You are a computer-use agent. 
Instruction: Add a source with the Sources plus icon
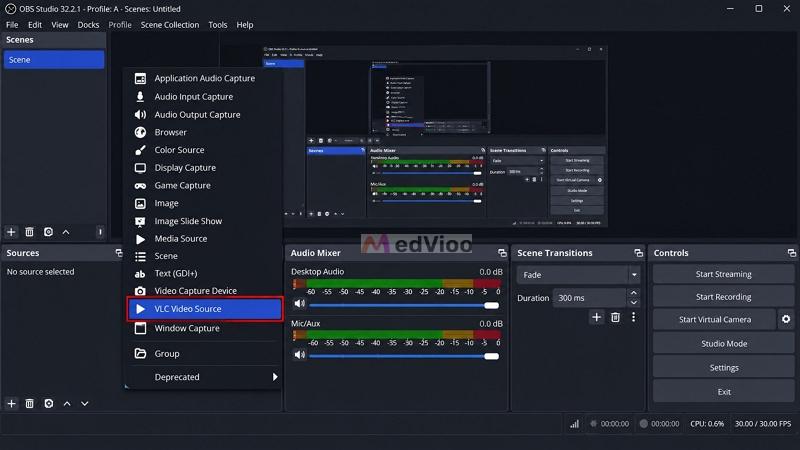coord(11,404)
